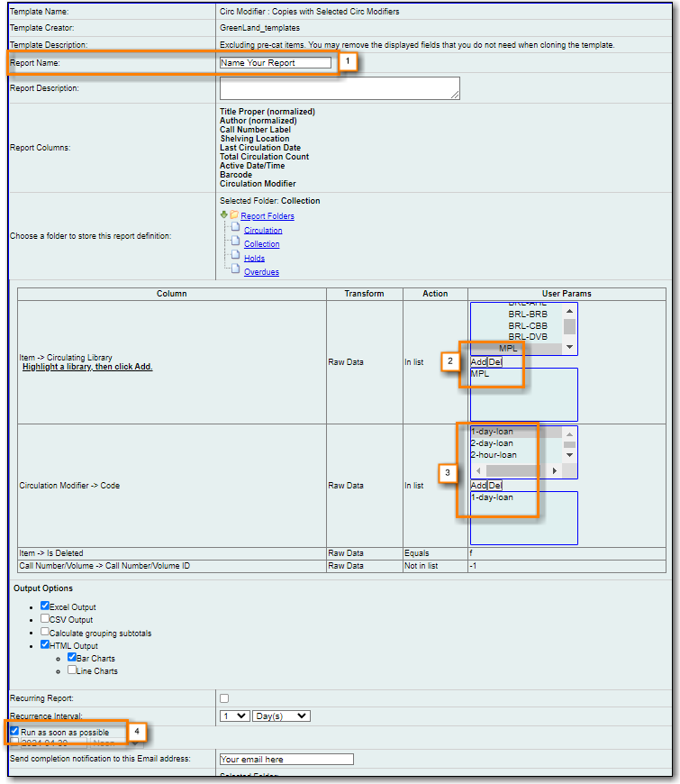Click the Collection document icon
680x784 pixels.
[x=236, y=241]
